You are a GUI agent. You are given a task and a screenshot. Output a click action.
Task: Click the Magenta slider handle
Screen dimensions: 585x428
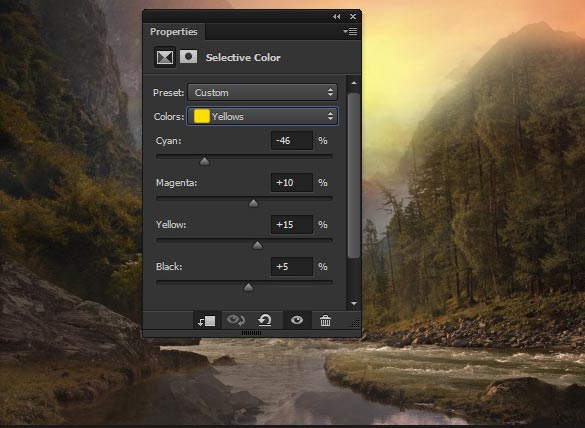[x=253, y=203]
